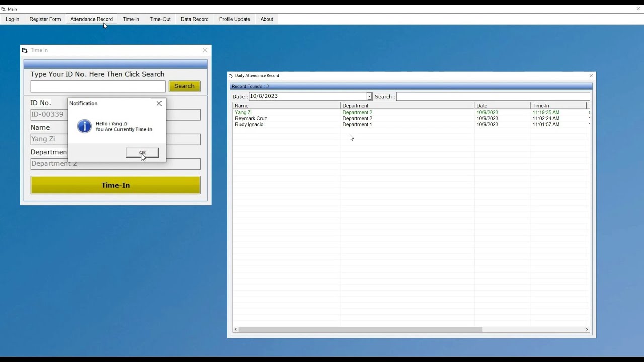Viewport: 644px width, 362px height.
Task: Close the Time In window
Action: pos(205,50)
